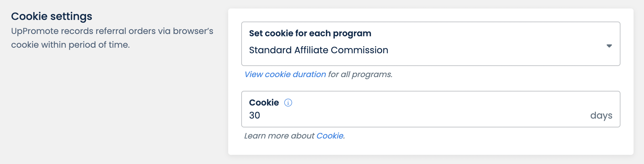
Task: Click the 'Set cookie for each program' label
Action: tap(310, 33)
